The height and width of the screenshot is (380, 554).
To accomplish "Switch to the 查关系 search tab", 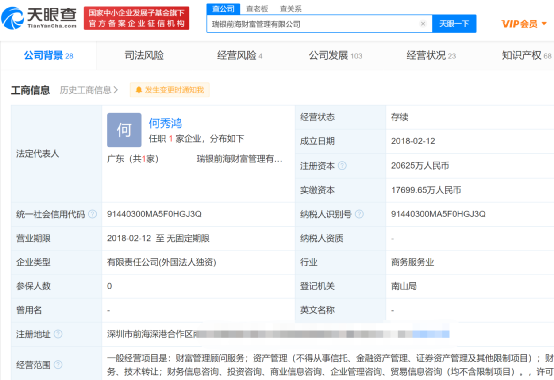I will pos(290,9).
